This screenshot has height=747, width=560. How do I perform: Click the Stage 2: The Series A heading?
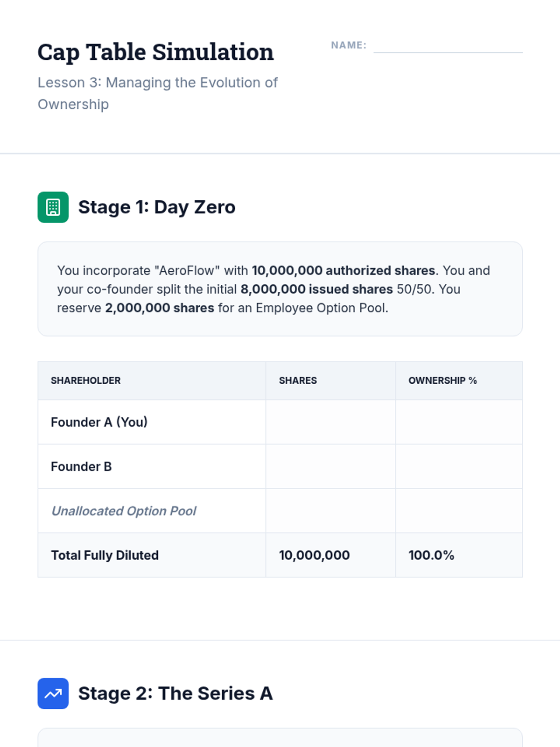click(x=175, y=693)
